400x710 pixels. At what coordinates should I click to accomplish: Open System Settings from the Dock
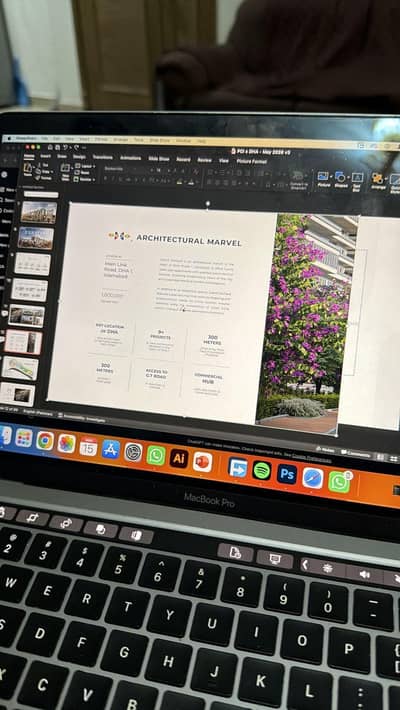133,452
